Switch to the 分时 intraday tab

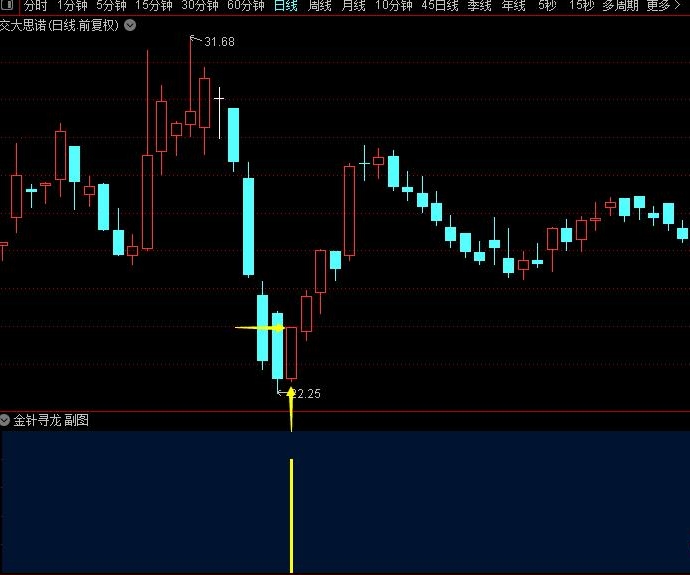pyautogui.click(x=36, y=6)
